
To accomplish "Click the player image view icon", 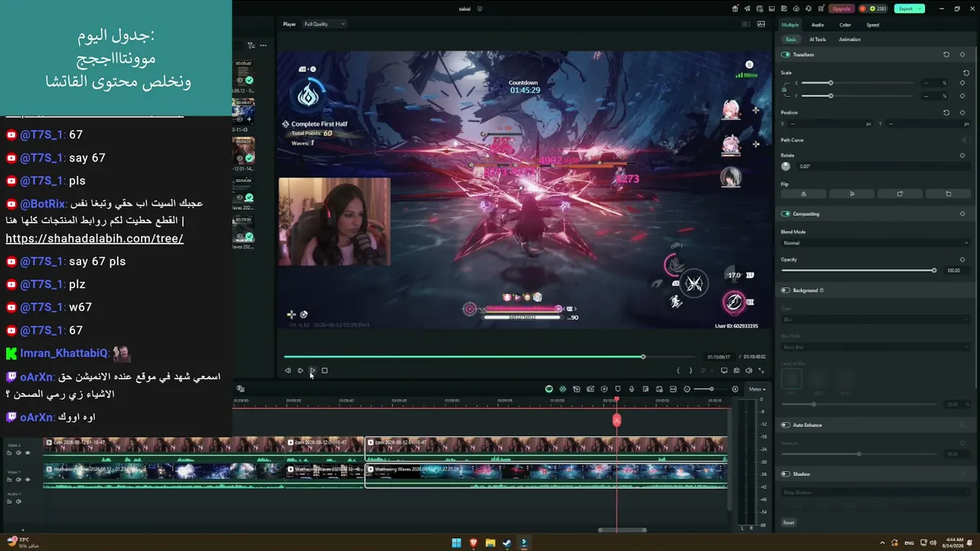I will (761, 24).
